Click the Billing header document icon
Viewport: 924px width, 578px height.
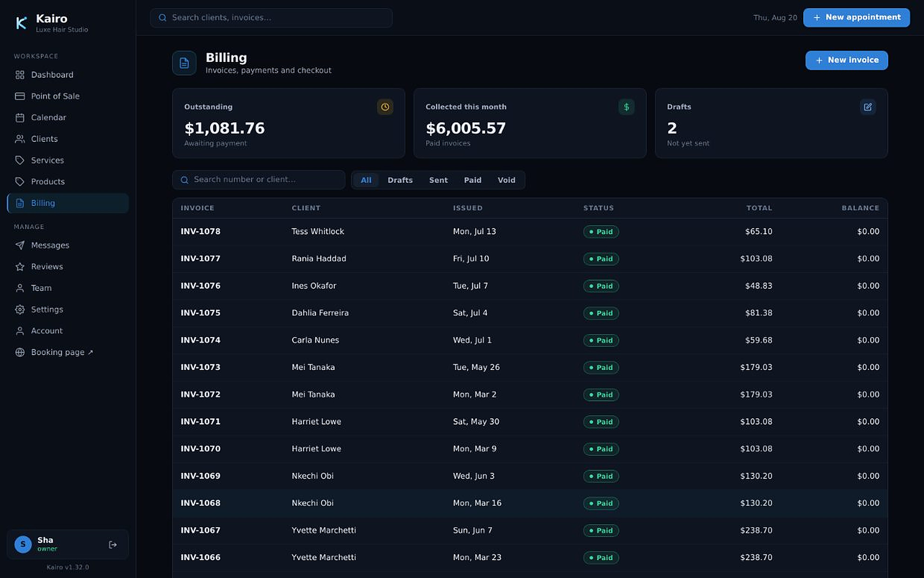coord(184,63)
